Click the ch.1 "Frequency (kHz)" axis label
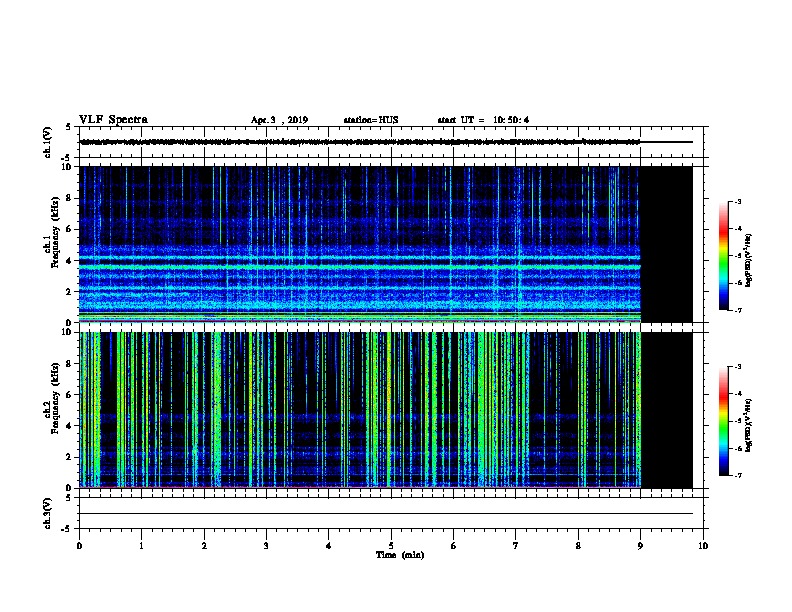Screen dimensions: 792x612 tap(55, 232)
